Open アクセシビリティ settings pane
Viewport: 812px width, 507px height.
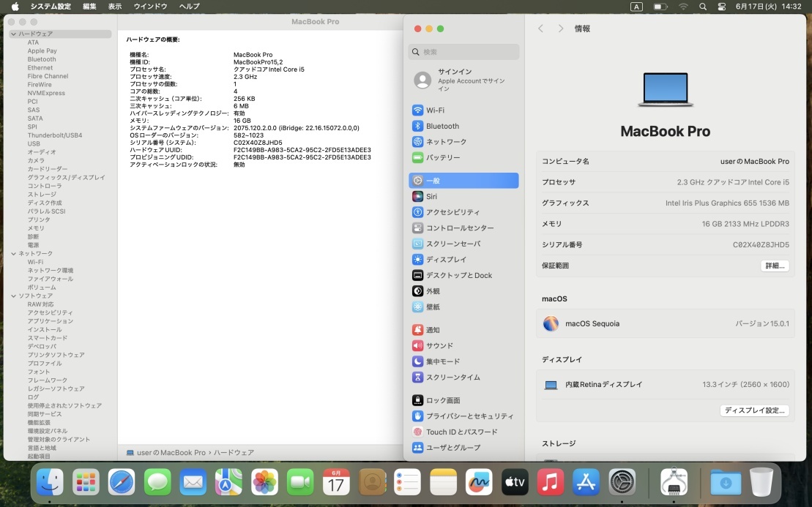pyautogui.click(x=463, y=212)
